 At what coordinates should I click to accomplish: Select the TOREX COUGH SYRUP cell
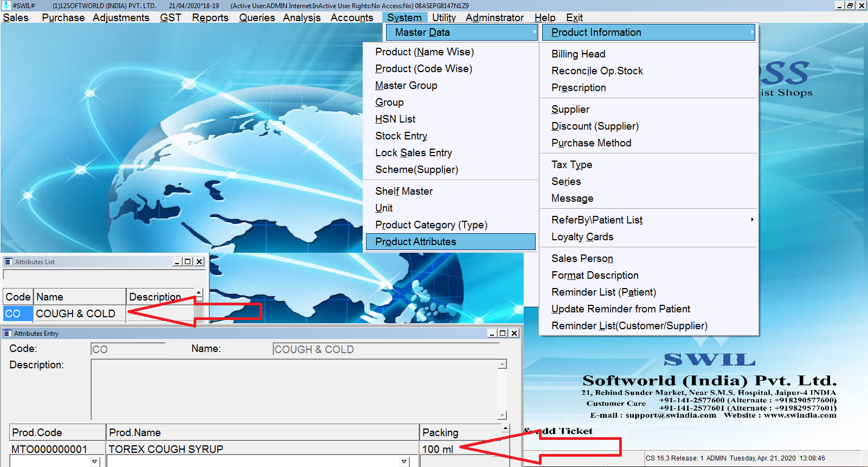(262, 449)
